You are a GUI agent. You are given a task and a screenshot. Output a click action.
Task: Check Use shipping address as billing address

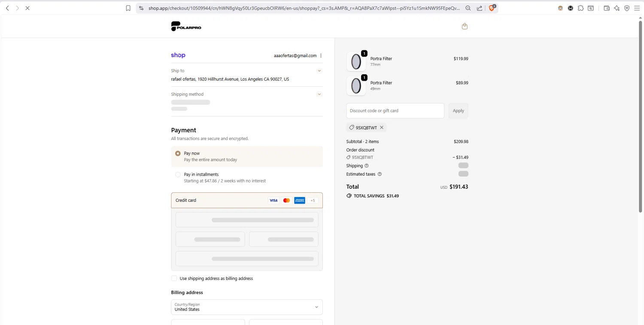coord(174,279)
